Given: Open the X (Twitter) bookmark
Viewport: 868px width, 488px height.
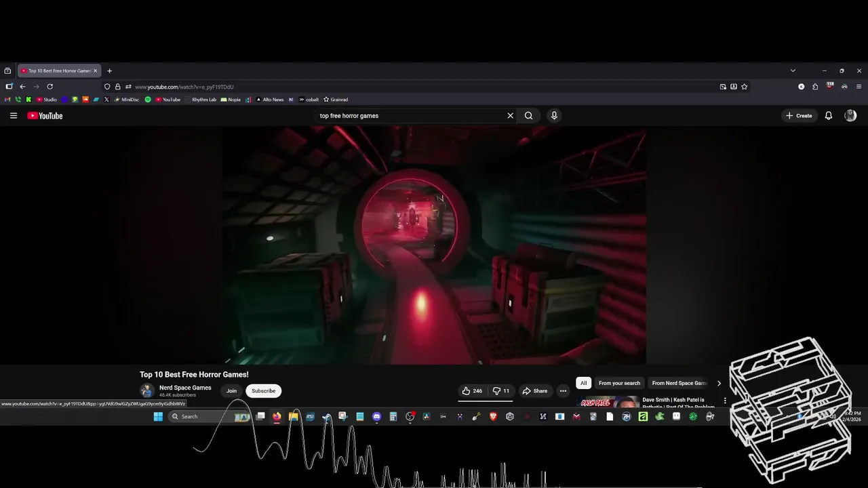Looking at the screenshot, I should [x=106, y=100].
